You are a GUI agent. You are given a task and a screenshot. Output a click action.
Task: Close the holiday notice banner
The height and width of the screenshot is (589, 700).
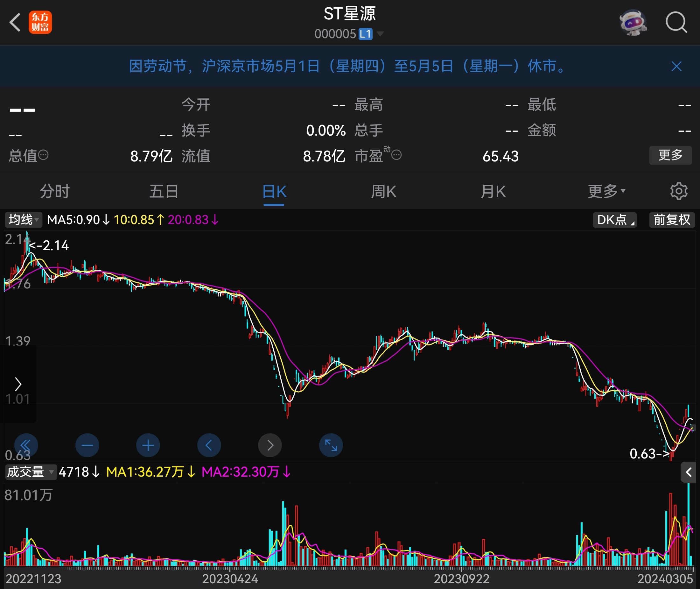pos(676,66)
